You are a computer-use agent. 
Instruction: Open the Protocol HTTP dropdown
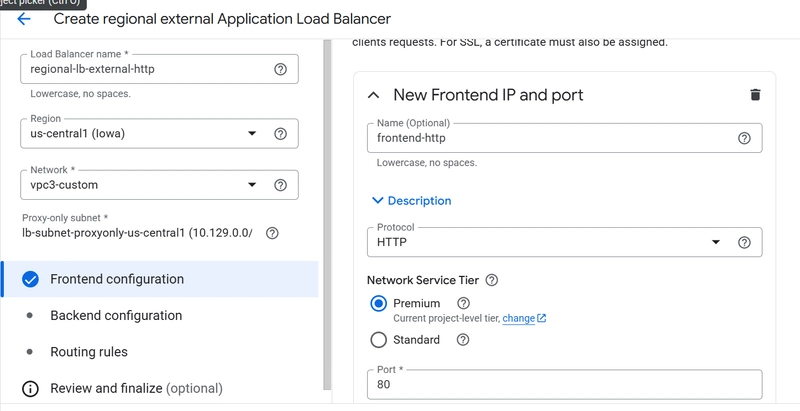pyautogui.click(x=548, y=242)
